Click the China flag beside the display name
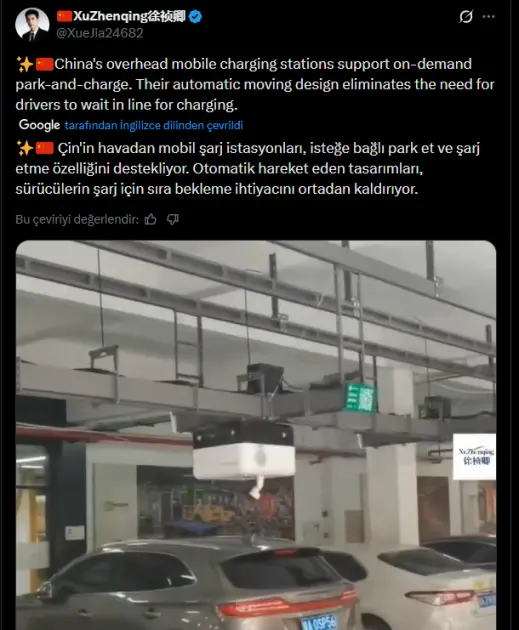This screenshot has width=519, height=630. coord(64,16)
